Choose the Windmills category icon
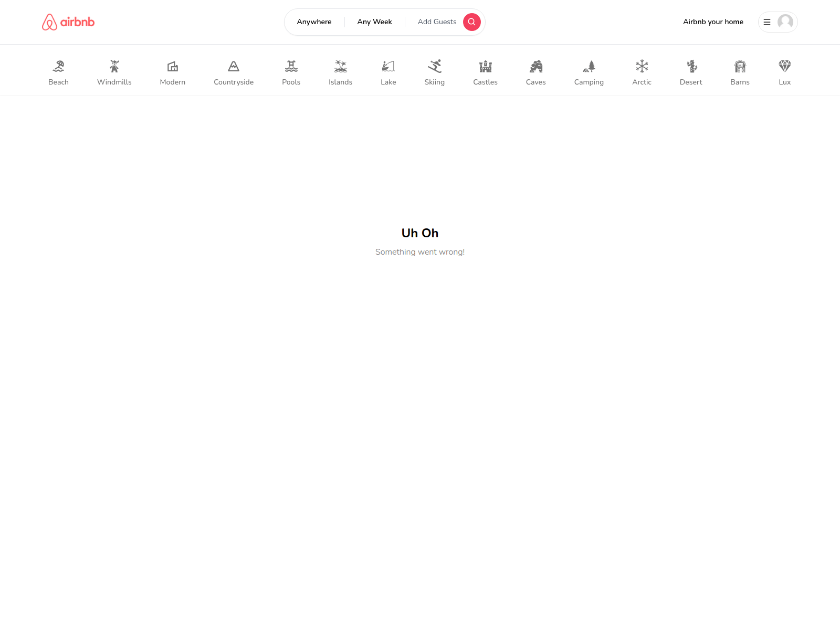Viewport: 840px width, 630px height. pyautogui.click(x=114, y=66)
